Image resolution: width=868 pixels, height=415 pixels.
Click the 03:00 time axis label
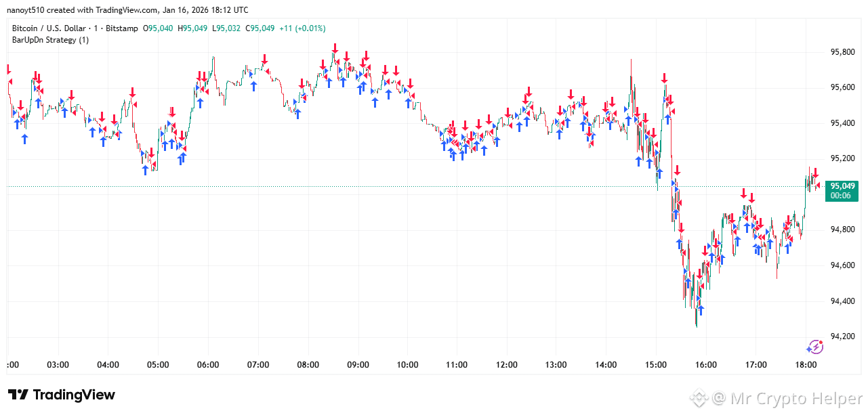coord(58,364)
